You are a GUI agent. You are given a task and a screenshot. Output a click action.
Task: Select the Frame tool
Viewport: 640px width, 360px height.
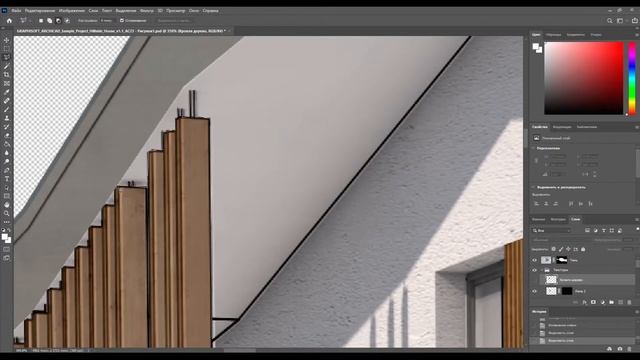tap(7, 83)
